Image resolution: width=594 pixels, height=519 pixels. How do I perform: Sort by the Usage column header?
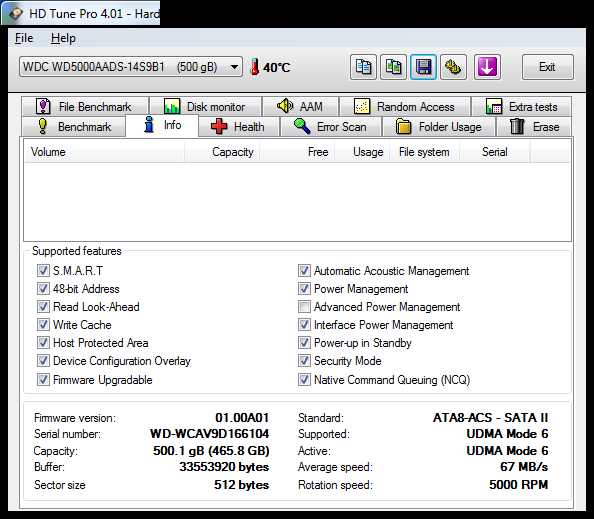(362, 152)
